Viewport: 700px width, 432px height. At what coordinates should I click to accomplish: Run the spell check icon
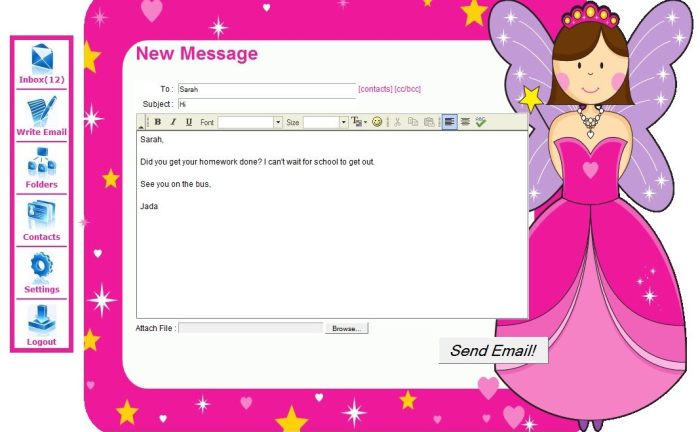coord(481,122)
